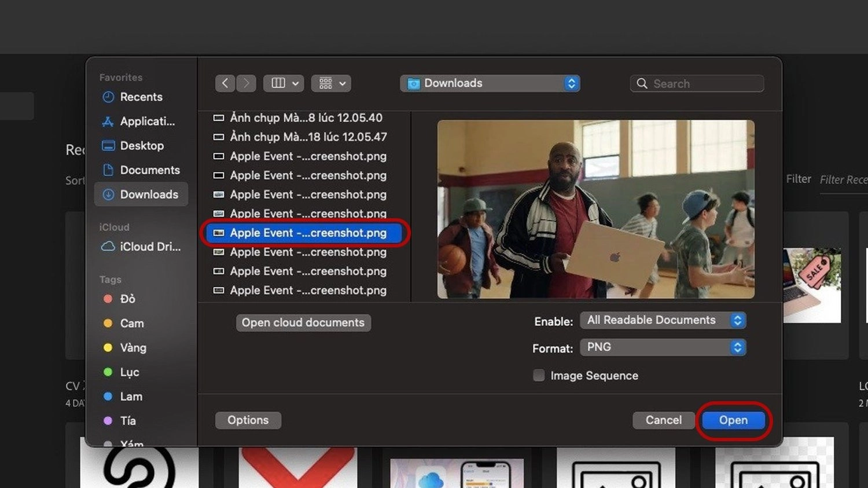Viewport: 868px width, 488px height.
Task: Click the Applications sidebar icon
Action: (x=108, y=122)
